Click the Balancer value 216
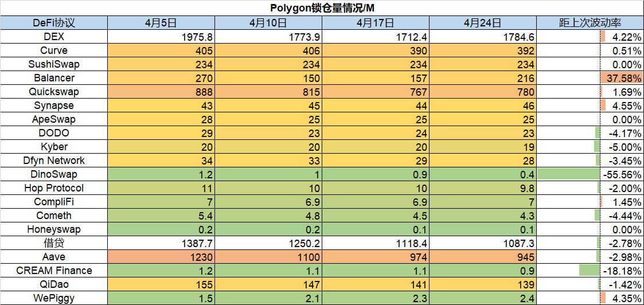This screenshot has height=305, width=644. coord(483,78)
